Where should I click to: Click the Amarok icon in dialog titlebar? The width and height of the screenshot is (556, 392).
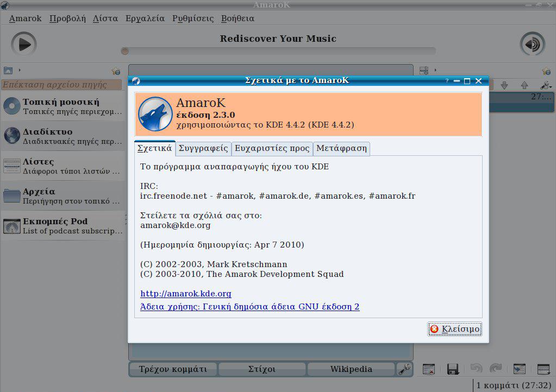136,81
